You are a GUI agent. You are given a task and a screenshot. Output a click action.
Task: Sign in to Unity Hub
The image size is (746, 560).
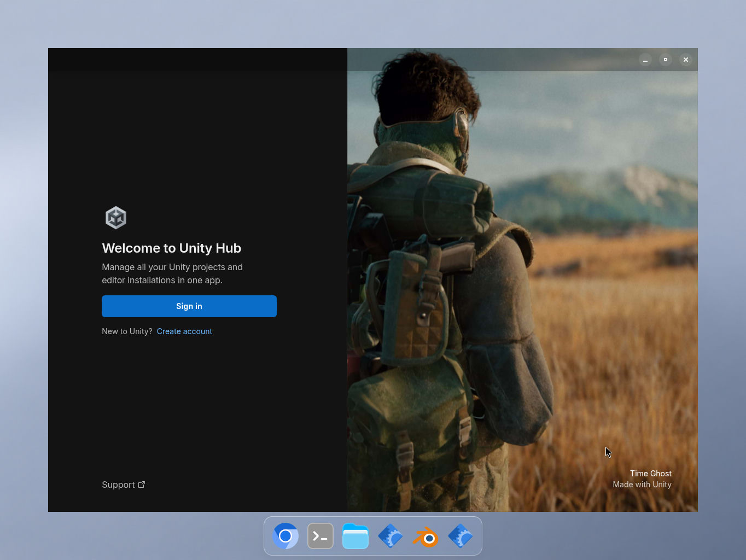pos(189,306)
